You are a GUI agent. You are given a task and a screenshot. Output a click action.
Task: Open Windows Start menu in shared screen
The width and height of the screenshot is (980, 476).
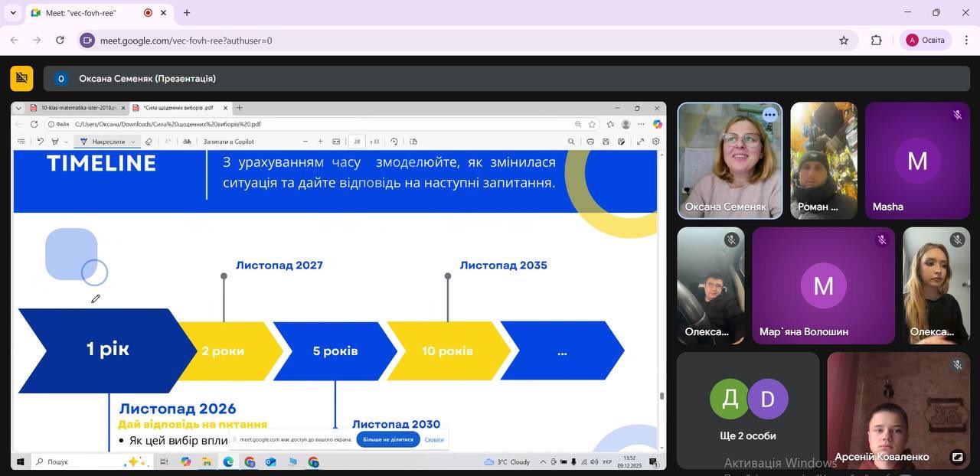[x=21, y=462]
